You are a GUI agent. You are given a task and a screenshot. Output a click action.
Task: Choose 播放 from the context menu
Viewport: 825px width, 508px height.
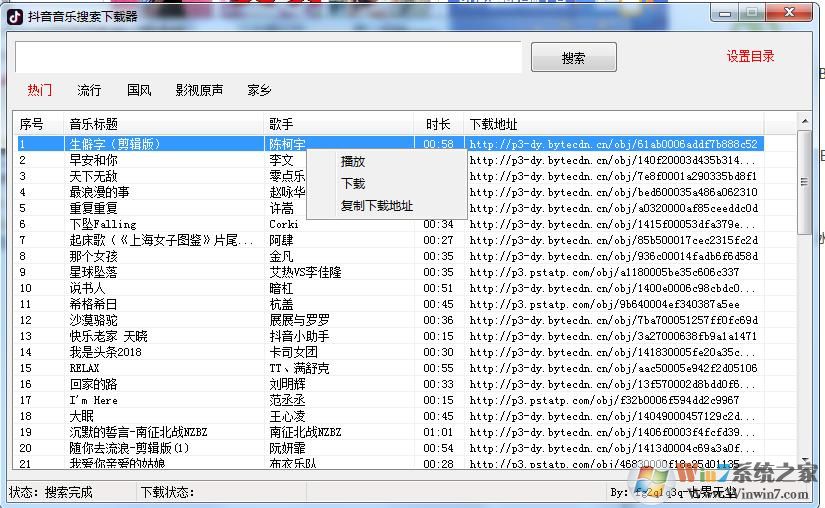[x=353, y=162]
